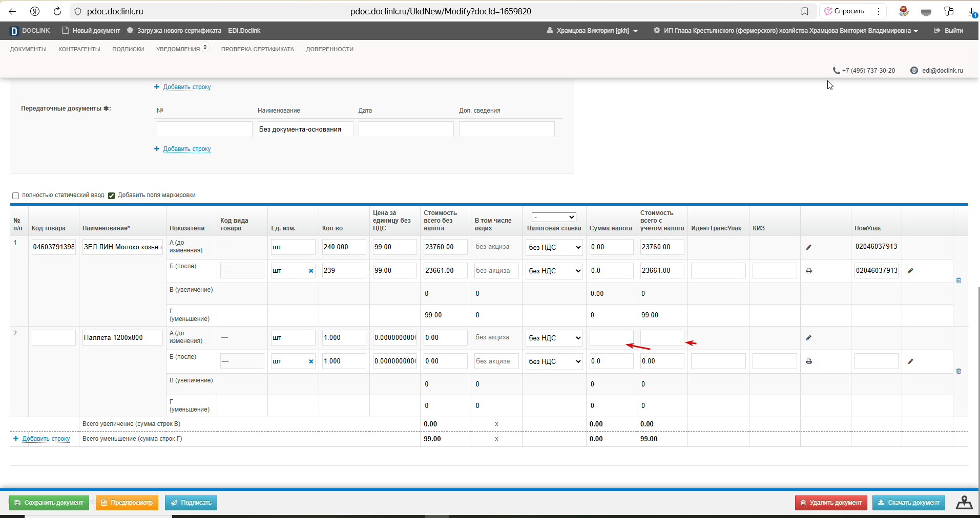Uncheck Добавить поля маркировки checkbox
This screenshot has height=518, width=980.
(x=111, y=196)
